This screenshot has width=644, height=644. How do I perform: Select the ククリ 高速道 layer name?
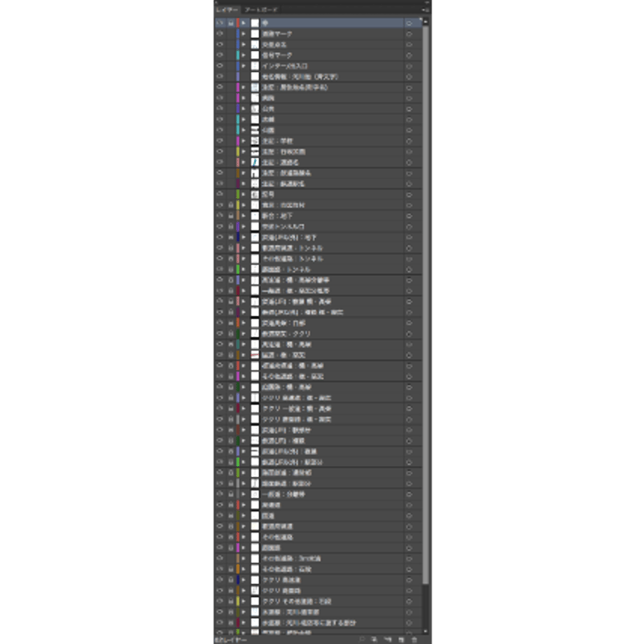coord(281,580)
